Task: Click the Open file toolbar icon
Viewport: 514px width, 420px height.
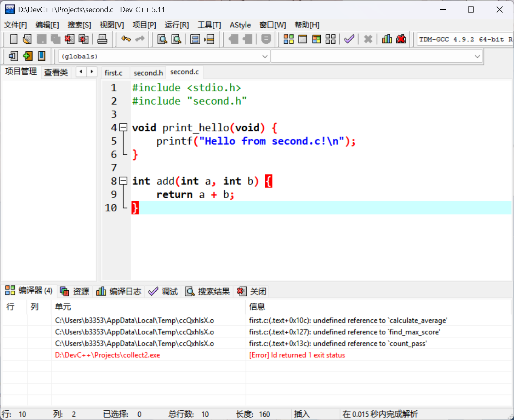Action: [x=27, y=39]
